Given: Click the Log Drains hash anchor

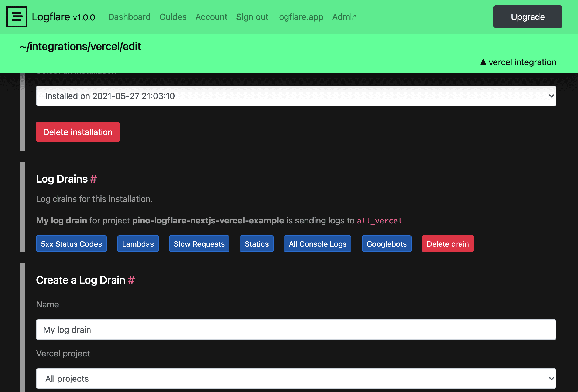Looking at the screenshot, I should coord(93,179).
